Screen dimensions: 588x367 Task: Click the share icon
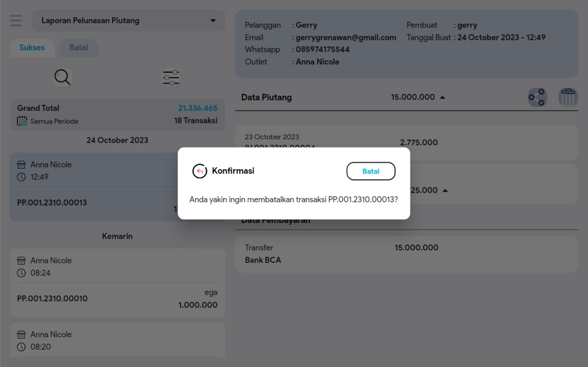point(537,97)
